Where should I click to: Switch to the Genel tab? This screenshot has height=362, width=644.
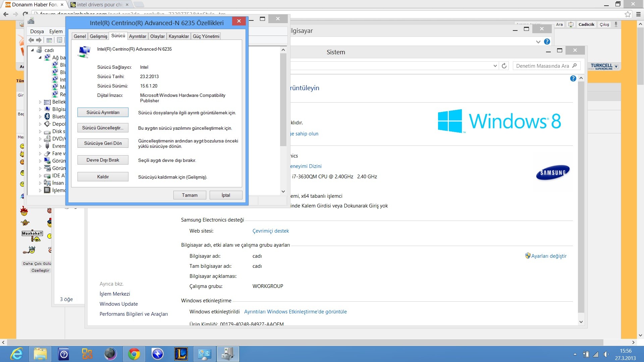pyautogui.click(x=80, y=36)
